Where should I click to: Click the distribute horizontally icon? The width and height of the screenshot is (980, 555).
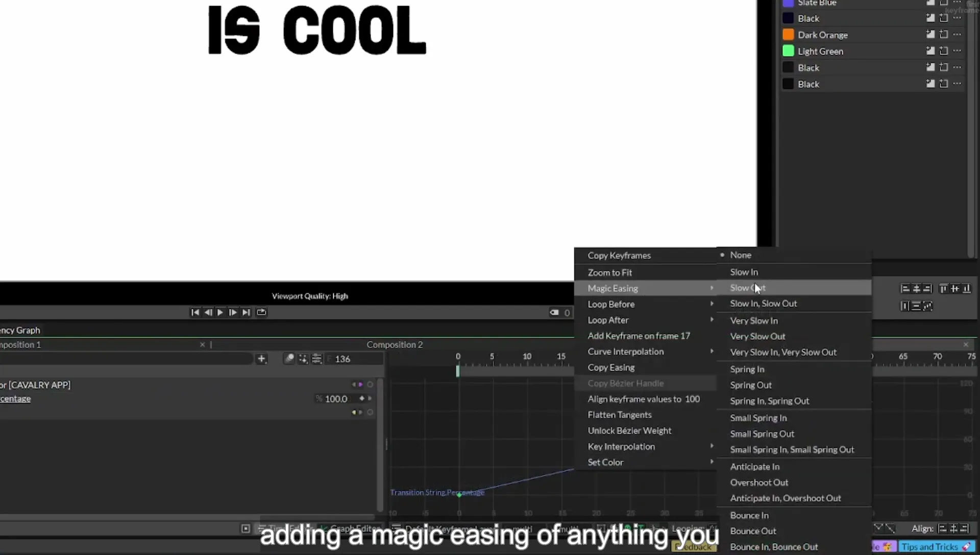pos(905,306)
